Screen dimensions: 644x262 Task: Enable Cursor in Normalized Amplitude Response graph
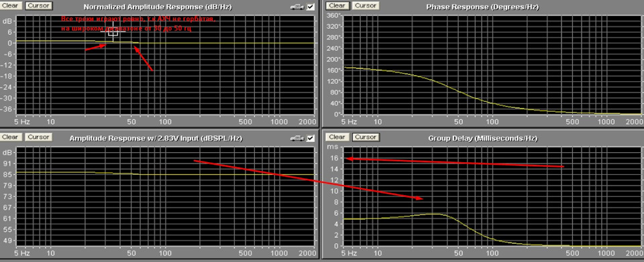(39, 6)
